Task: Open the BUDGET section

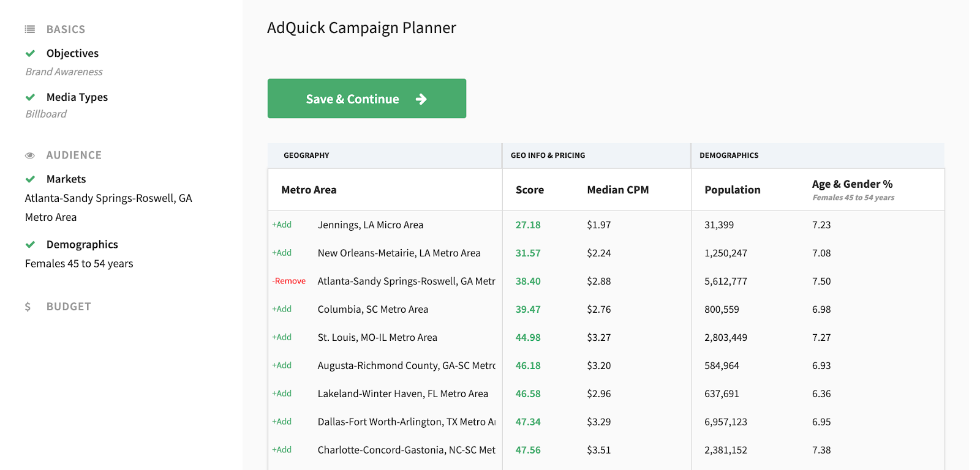Action: pos(69,307)
